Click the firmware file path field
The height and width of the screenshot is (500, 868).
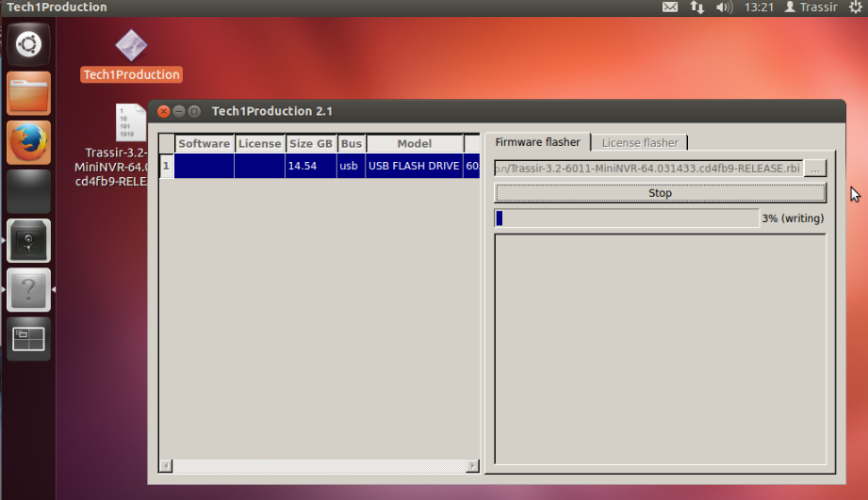pyautogui.click(x=648, y=169)
